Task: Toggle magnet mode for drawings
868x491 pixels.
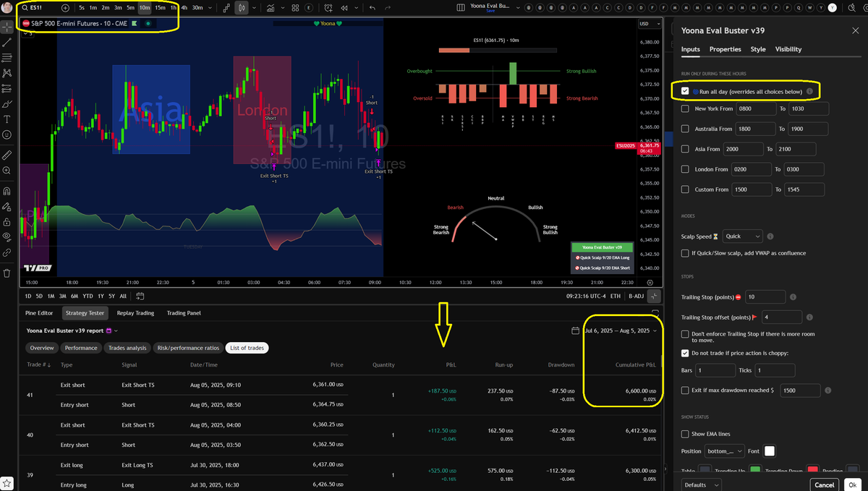Action: click(7, 191)
